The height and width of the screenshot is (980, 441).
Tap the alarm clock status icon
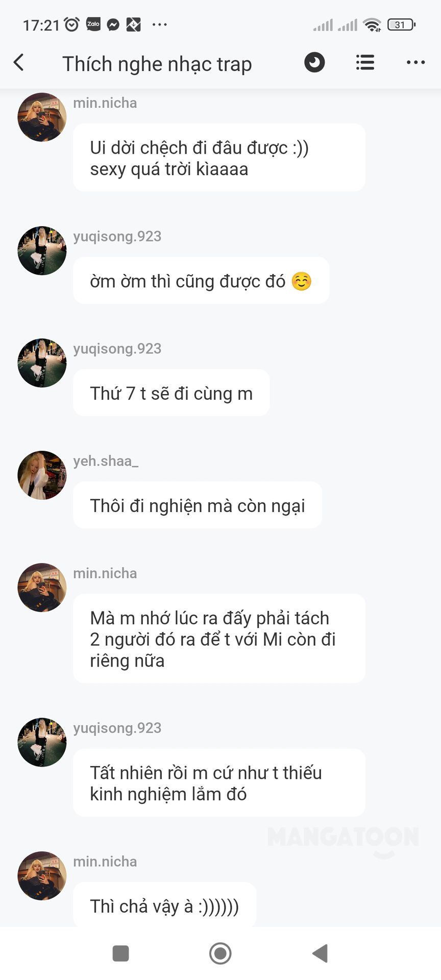click(x=72, y=24)
